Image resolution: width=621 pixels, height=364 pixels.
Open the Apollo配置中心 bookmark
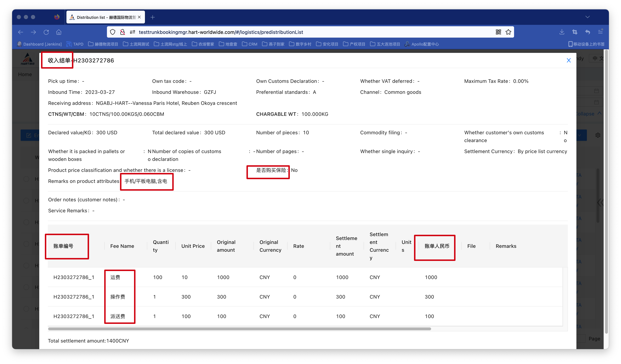click(x=422, y=44)
